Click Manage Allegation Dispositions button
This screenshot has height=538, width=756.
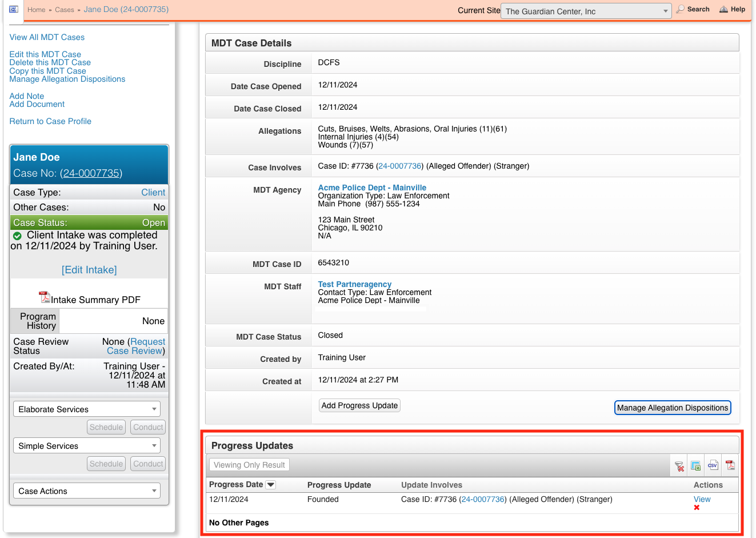click(x=673, y=408)
